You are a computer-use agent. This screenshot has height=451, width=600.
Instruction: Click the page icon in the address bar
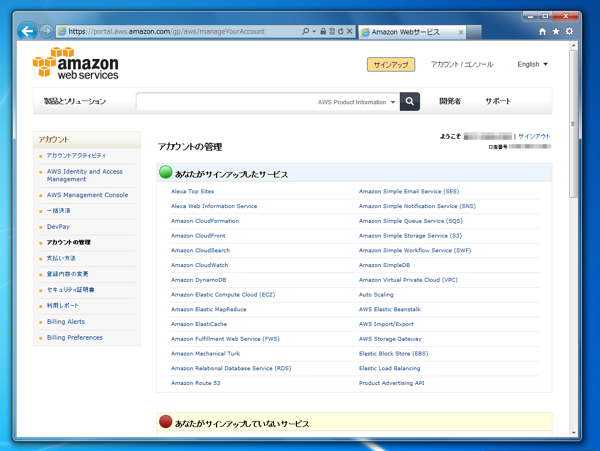click(x=62, y=31)
